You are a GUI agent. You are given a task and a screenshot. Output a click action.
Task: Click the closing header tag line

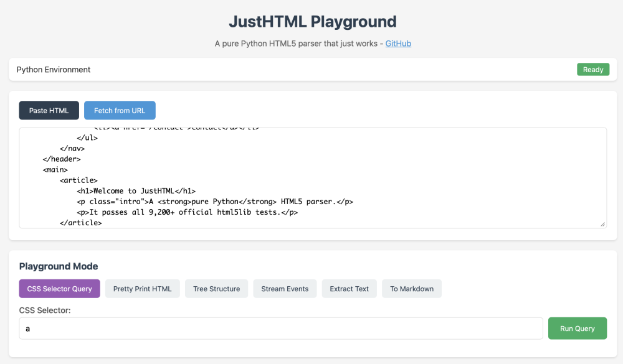point(62,159)
